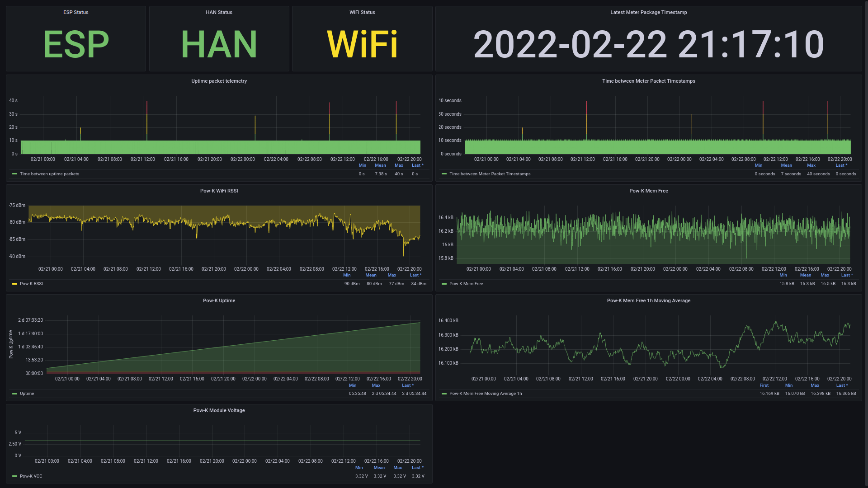This screenshot has width=868, height=488.
Task: Open the "Pow-K Mem Free" panel menu
Action: point(648,191)
